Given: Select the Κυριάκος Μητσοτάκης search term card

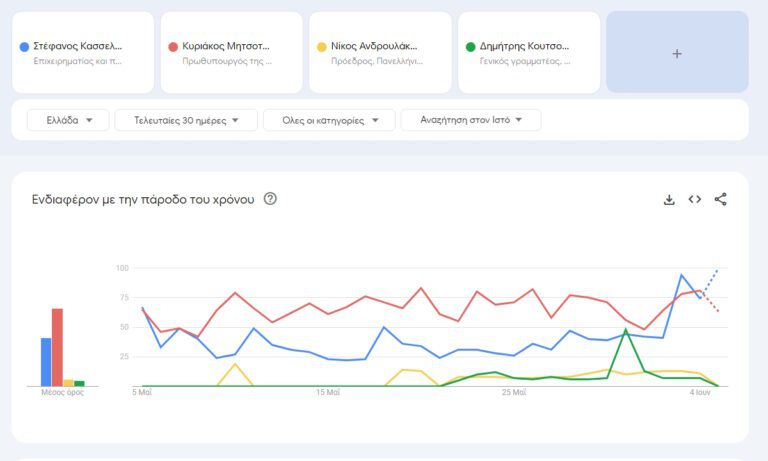Looking at the screenshot, I should [x=230, y=53].
